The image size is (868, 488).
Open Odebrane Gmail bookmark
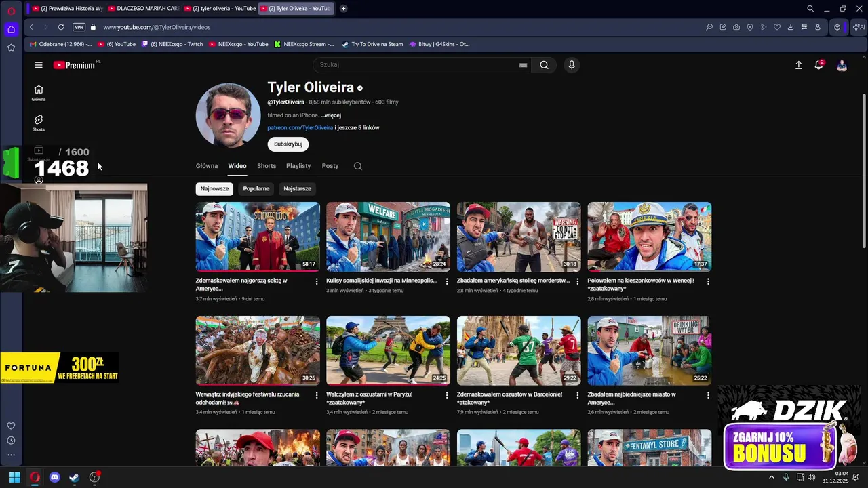60,44
